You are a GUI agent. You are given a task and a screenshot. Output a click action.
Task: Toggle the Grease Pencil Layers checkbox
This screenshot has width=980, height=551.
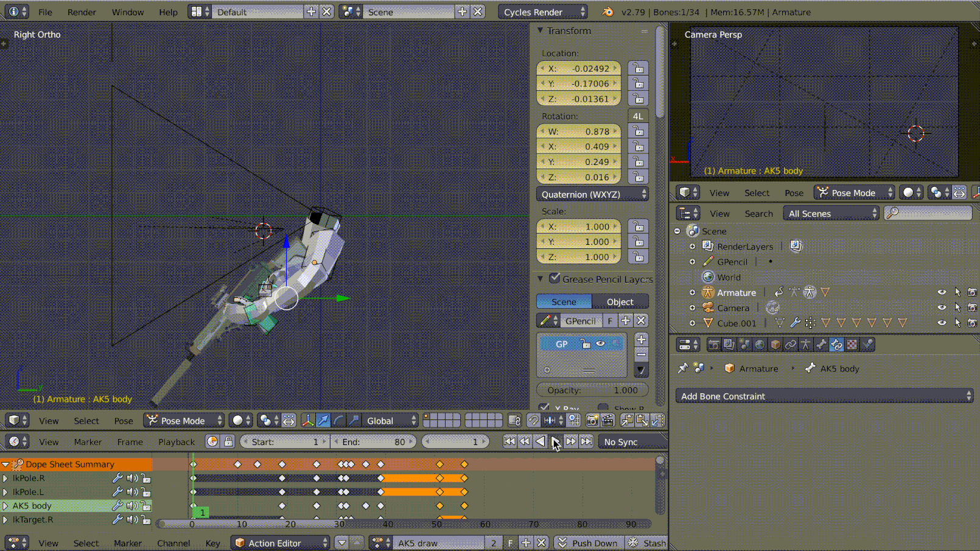point(555,278)
